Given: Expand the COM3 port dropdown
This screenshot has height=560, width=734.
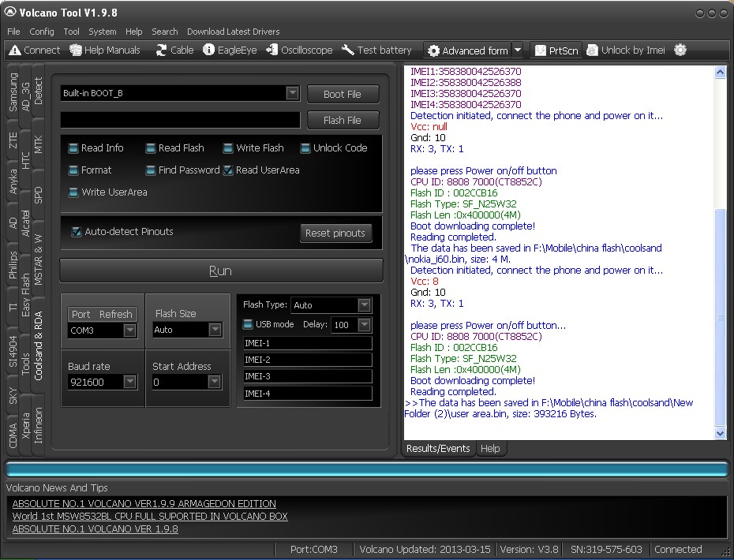Looking at the screenshot, I should (129, 330).
